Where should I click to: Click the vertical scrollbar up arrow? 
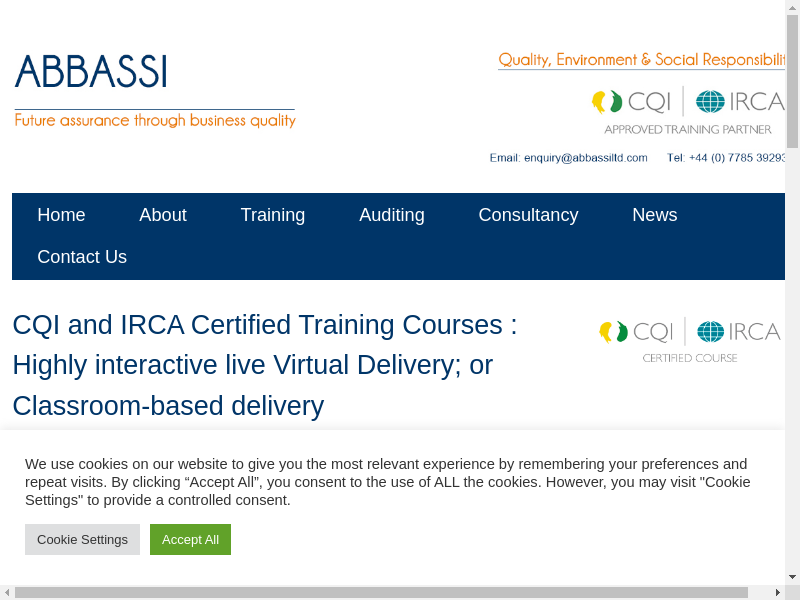pyautogui.click(x=792, y=8)
